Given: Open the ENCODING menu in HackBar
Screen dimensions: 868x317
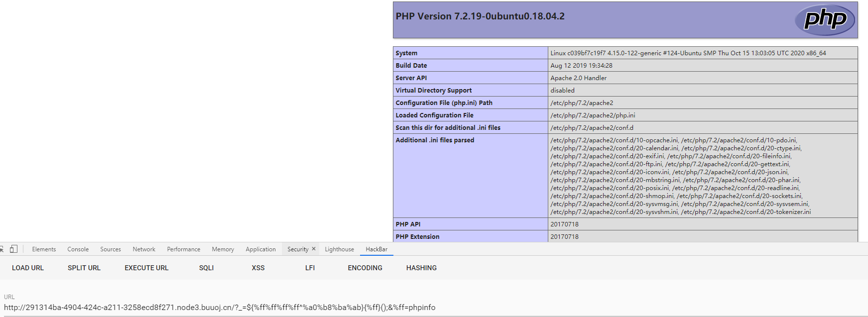Looking at the screenshot, I should point(365,268).
